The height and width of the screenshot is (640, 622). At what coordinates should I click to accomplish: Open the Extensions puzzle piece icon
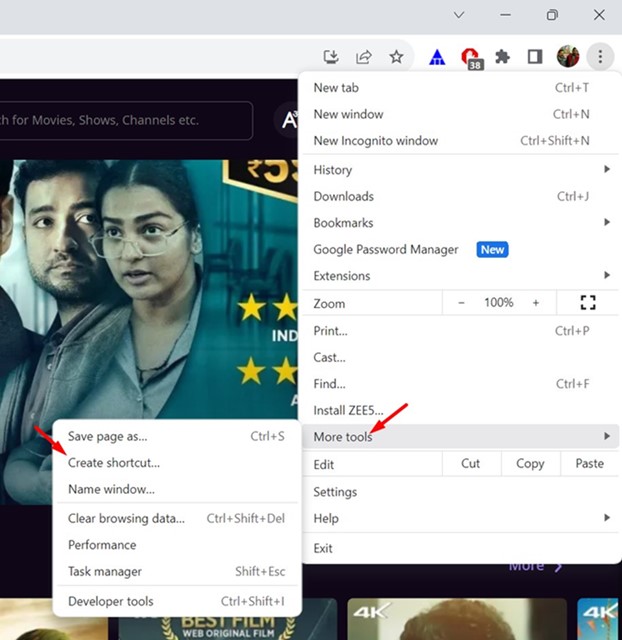coord(503,57)
